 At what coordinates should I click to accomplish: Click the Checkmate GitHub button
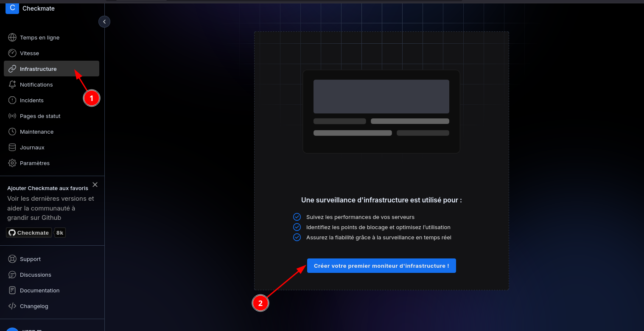(29, 233)
